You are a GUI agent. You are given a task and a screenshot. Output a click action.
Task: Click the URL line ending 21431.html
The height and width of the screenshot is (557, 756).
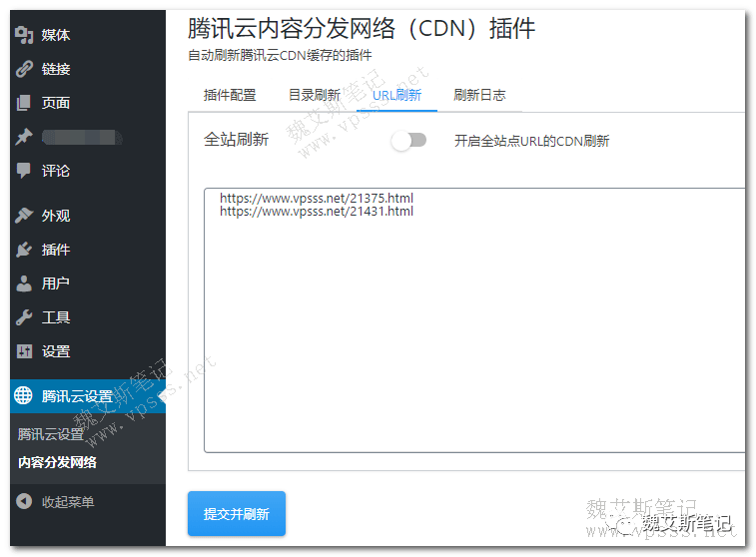click(x=317, y=211)
